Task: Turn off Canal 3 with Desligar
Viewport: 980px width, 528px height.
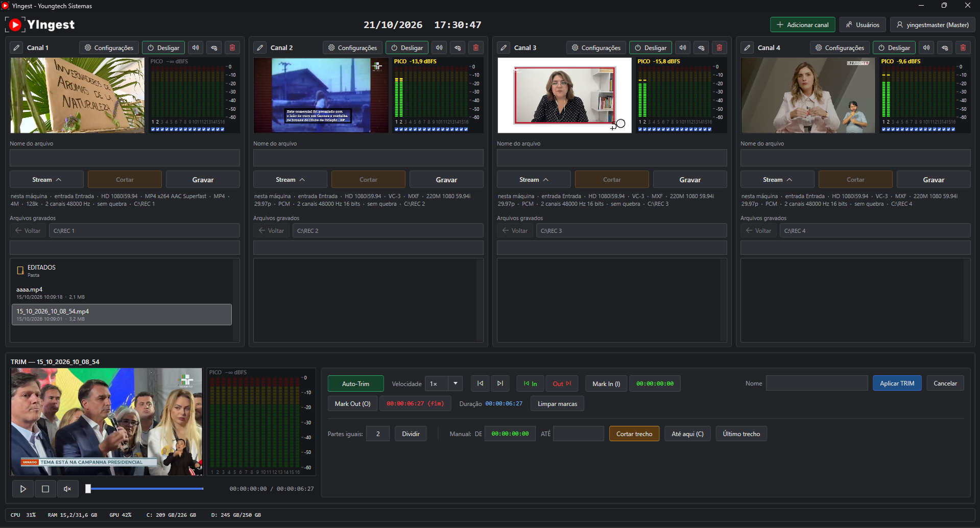Action: pos(651,47)
